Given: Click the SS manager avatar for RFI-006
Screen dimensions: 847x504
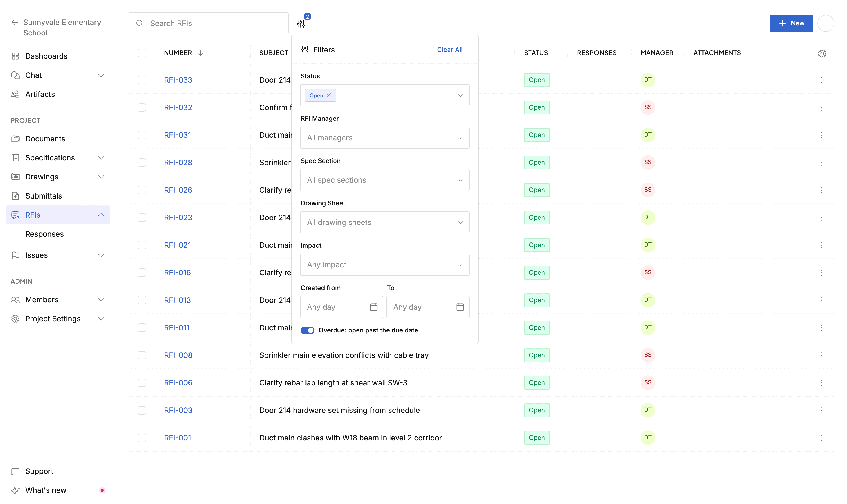Looking at the screenshot, I should pyautogui.click(x=648, y=382).
